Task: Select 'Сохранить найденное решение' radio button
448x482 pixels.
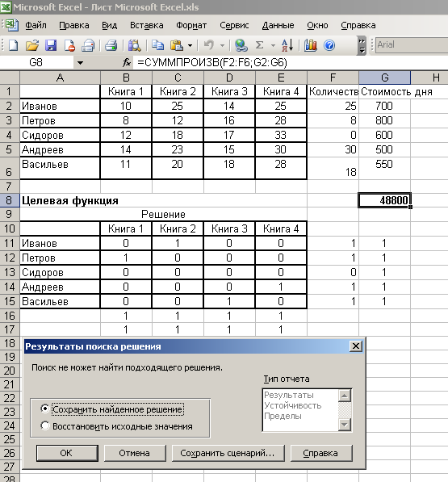Action: (45, 409)
